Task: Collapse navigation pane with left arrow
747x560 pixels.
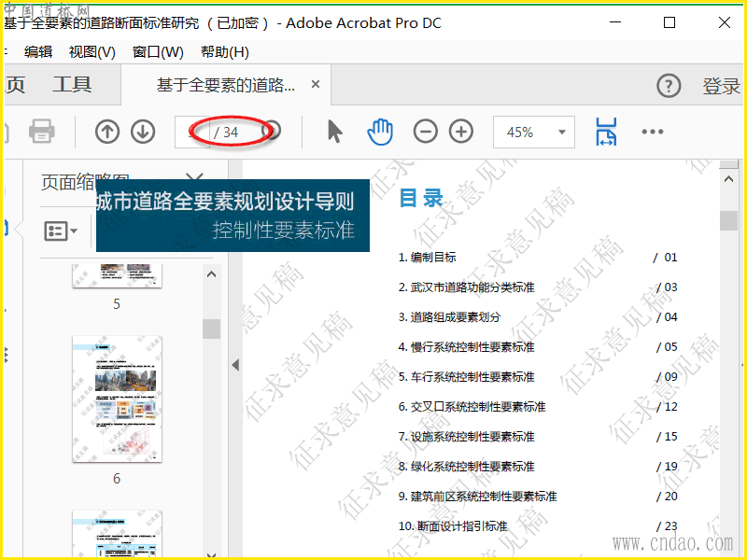Action: (235, 365)
